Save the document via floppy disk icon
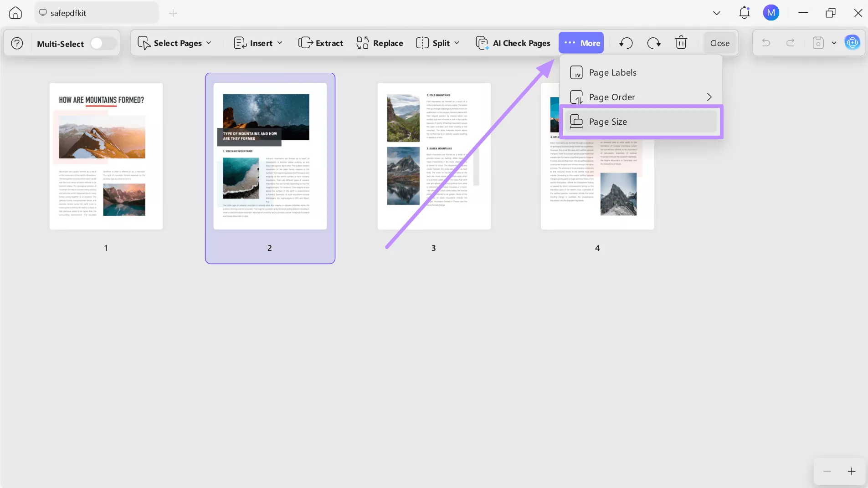This screenshot has height=488, width=868. 818,43
